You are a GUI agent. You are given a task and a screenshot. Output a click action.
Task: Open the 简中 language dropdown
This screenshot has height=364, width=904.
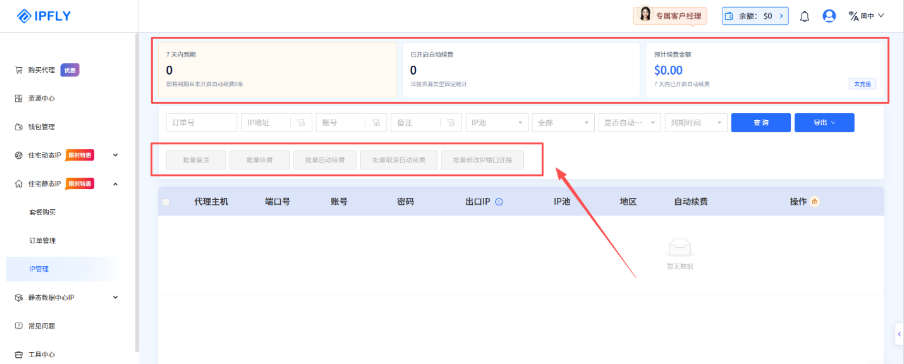point(866,16)
